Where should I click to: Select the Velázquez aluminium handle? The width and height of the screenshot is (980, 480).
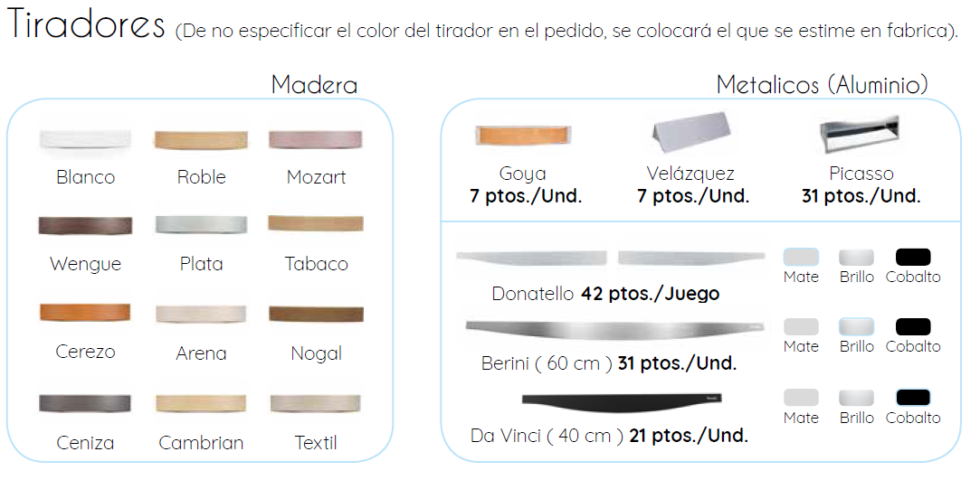tap(690, 136)
